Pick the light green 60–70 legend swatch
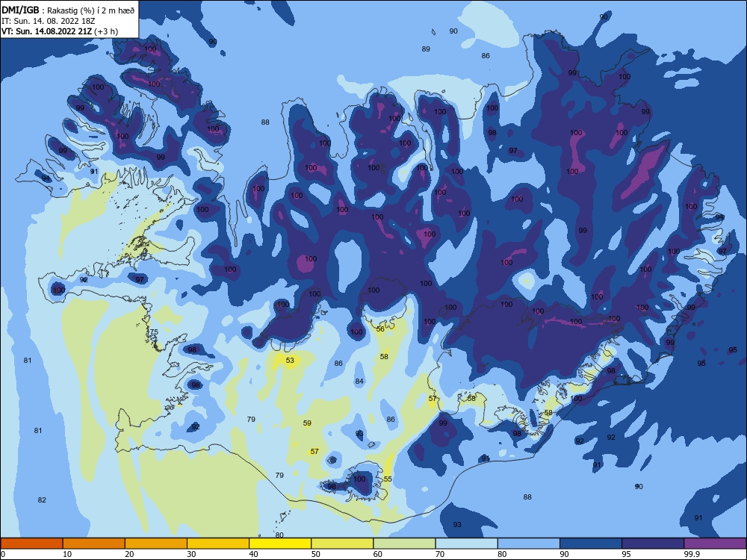The width and height of the screenshot is (747, 560). pos(404,544)
